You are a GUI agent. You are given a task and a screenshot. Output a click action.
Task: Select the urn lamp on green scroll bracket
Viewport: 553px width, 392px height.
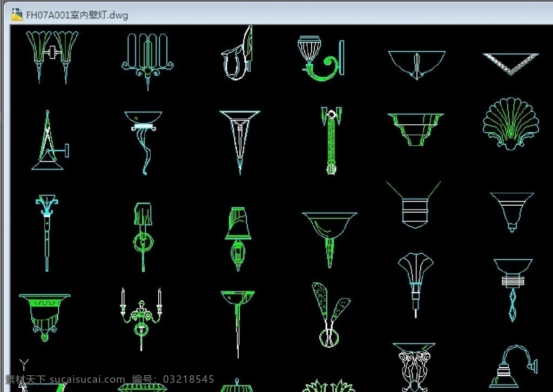pos(321,58)
